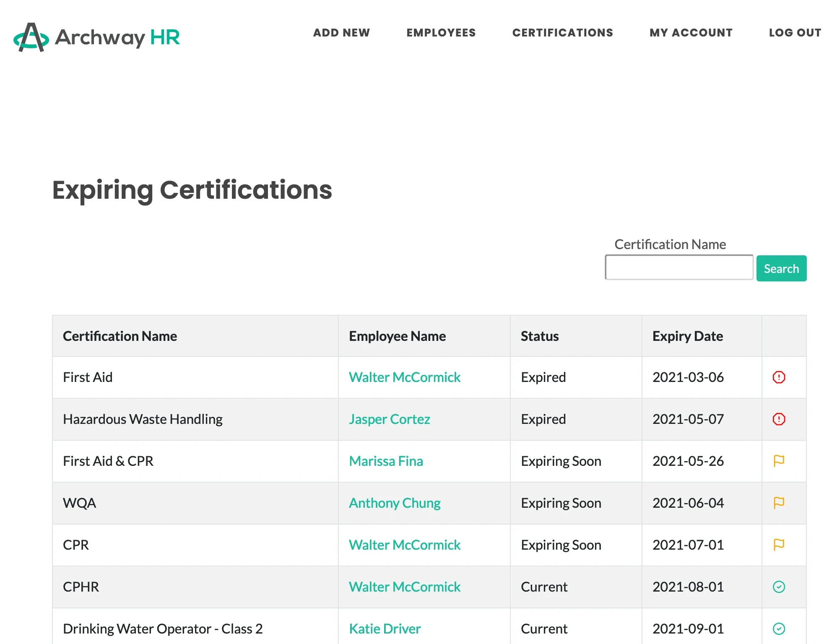Click expiry date 2021-09-01

tap(688, 628)
